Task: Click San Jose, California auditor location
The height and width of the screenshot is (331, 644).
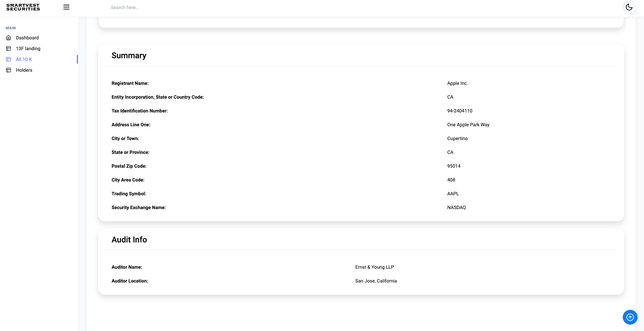Action: click(x=376, y=281)
